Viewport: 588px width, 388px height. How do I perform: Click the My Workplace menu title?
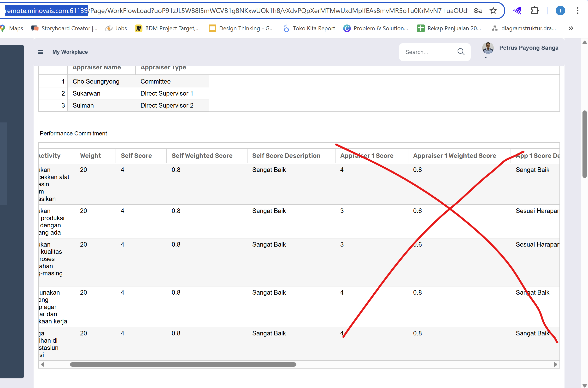[x=70, y=52]
